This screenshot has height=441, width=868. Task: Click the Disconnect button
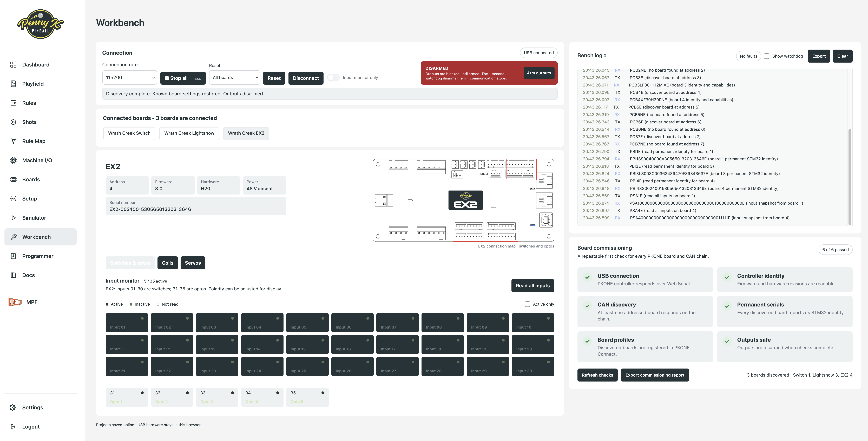point(306,78)
